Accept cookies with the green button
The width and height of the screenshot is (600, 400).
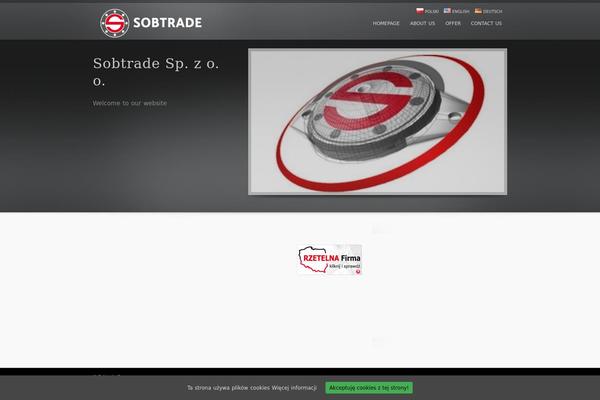pyautogui.click(x=369, y=388)
